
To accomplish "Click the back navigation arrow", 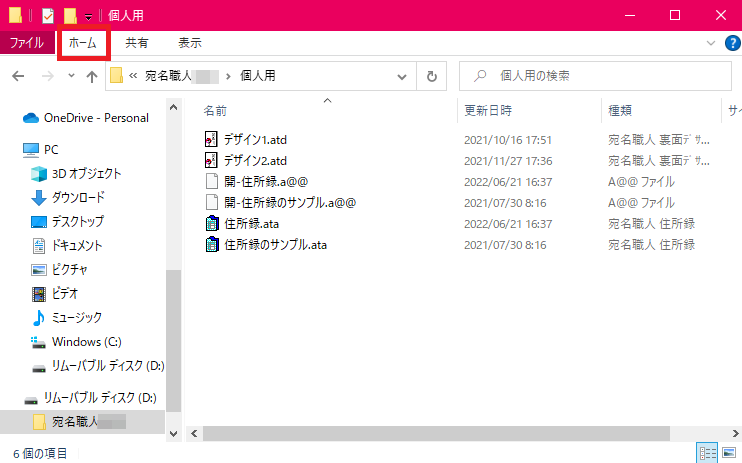I will (x=19, y=76).
